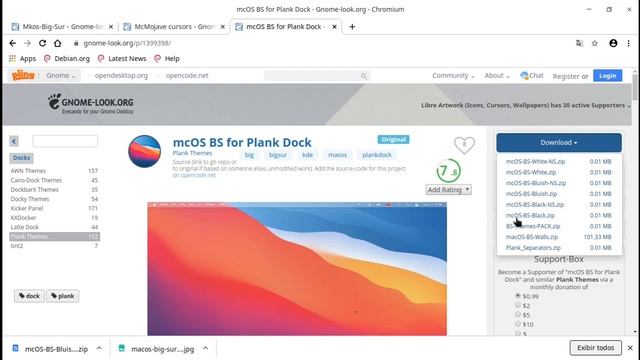Click the Register link

click(566, 76)
